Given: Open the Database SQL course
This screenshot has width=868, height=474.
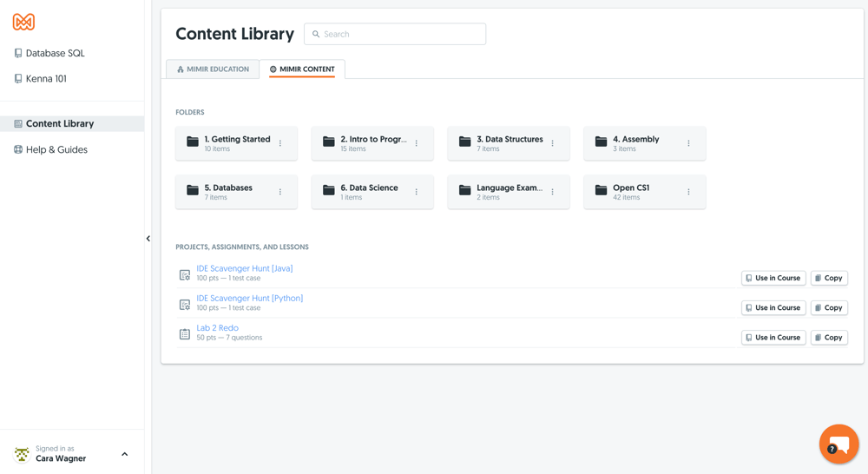Looking at the screenshot, I should tap(49, 53).
